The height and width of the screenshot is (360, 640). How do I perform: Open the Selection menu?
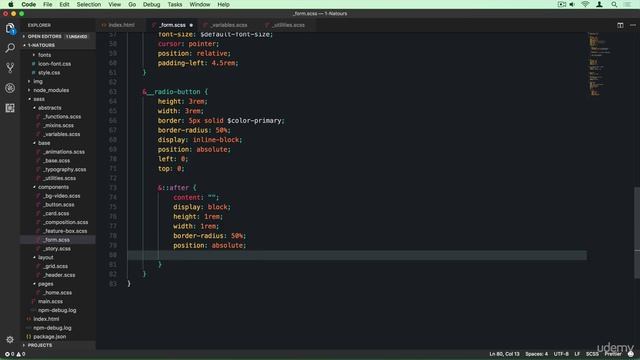coord(89,4)
